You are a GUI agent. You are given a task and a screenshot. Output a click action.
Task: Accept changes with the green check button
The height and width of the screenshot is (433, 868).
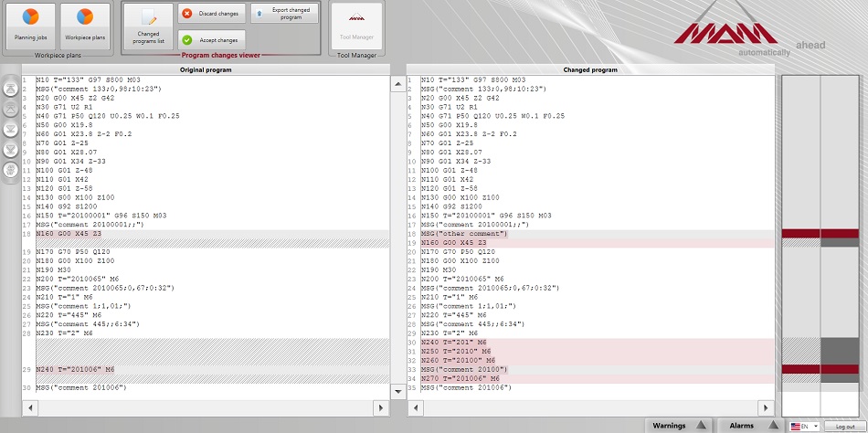(211, 40)
